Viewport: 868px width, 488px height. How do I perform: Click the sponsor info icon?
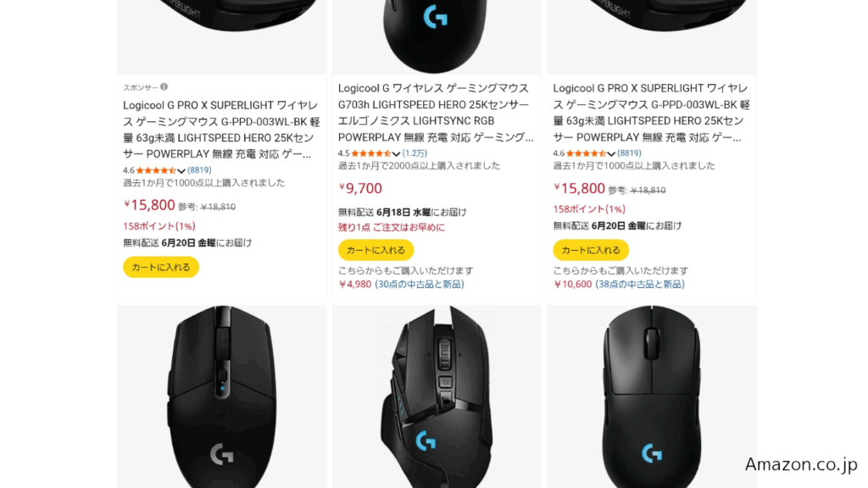click(164, 87)
